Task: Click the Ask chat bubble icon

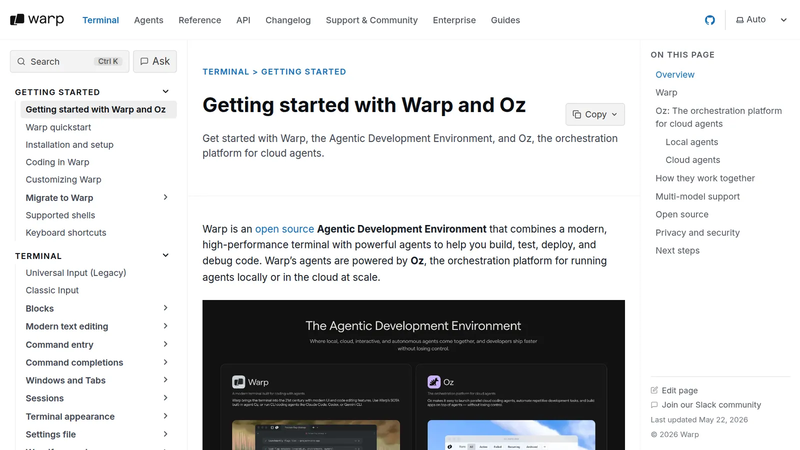Action: tap(144, 61)
